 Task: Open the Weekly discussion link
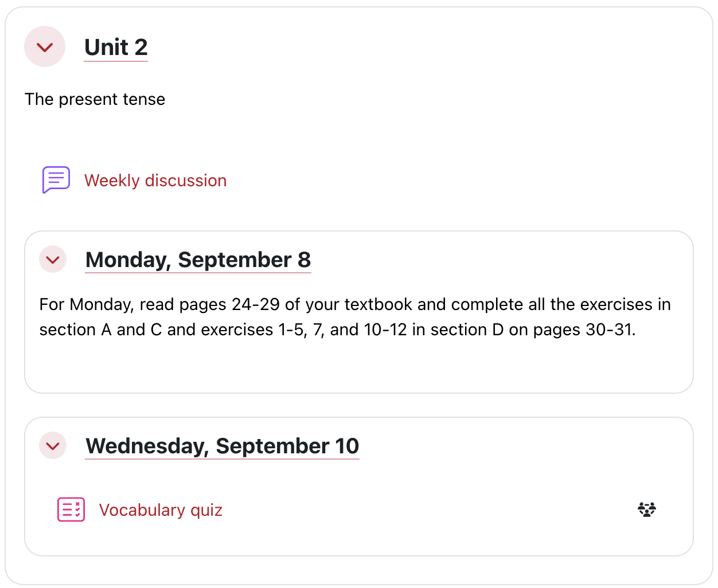[x=155, y=180]
